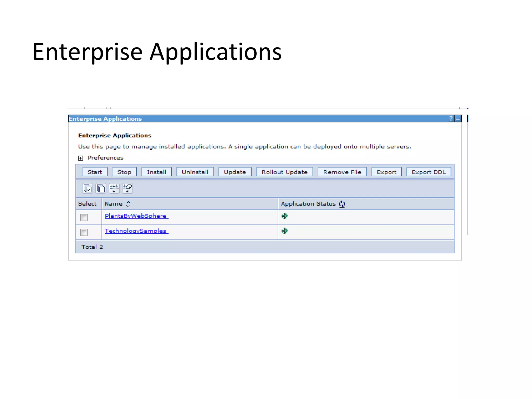Click the Select All icon in table toolbar
The width and height of the screenshot is (532, 399).
[87, 188]
